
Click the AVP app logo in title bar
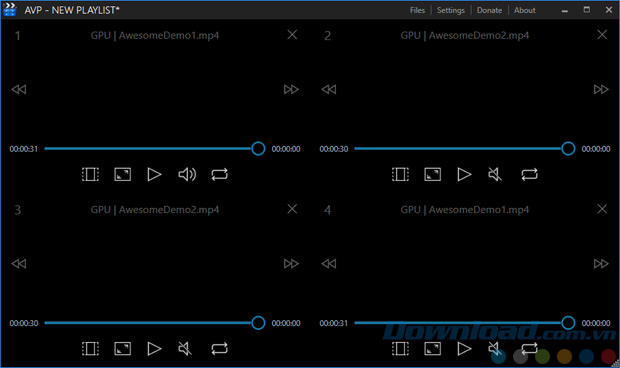tap(9, 9)
